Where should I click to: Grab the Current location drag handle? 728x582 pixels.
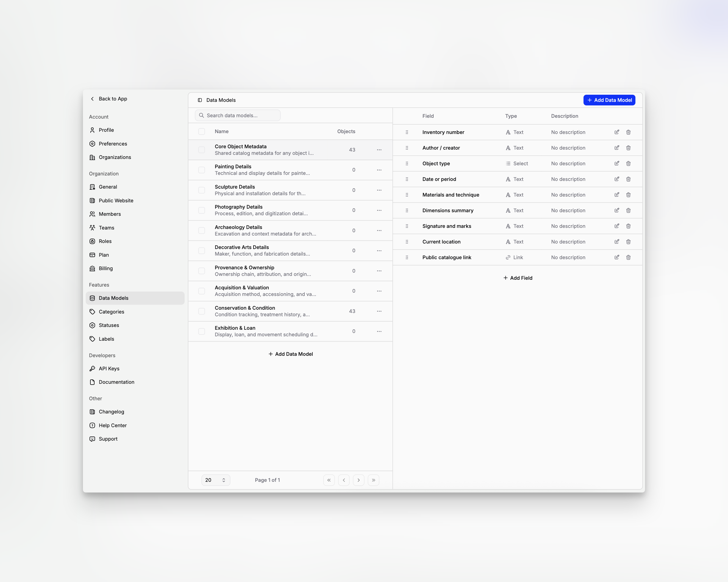[407, 242]
